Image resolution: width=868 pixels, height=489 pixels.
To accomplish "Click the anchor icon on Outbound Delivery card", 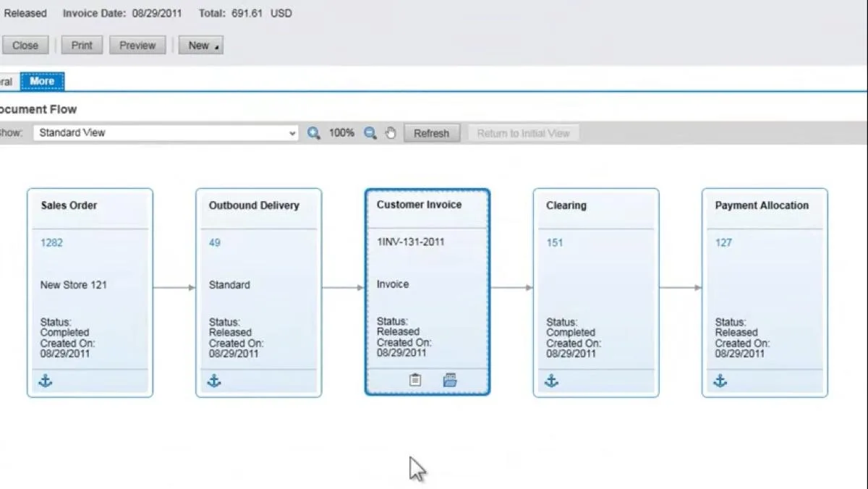I will point(214,381).
